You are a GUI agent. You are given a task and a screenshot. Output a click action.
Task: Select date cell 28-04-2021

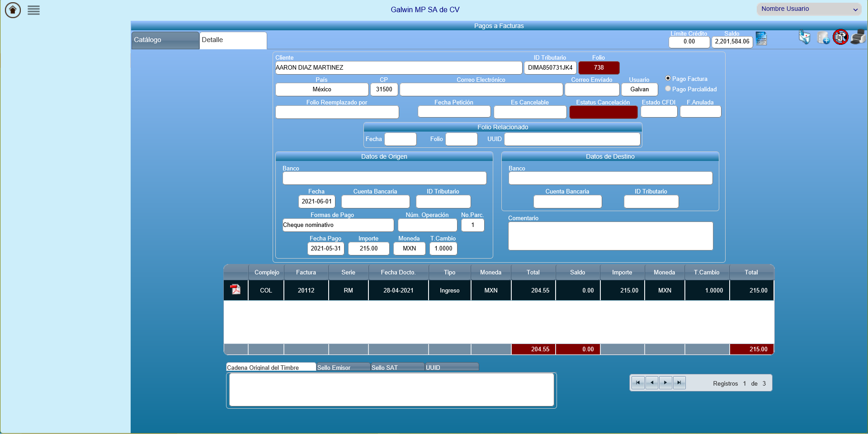click(x=398, y=290)
